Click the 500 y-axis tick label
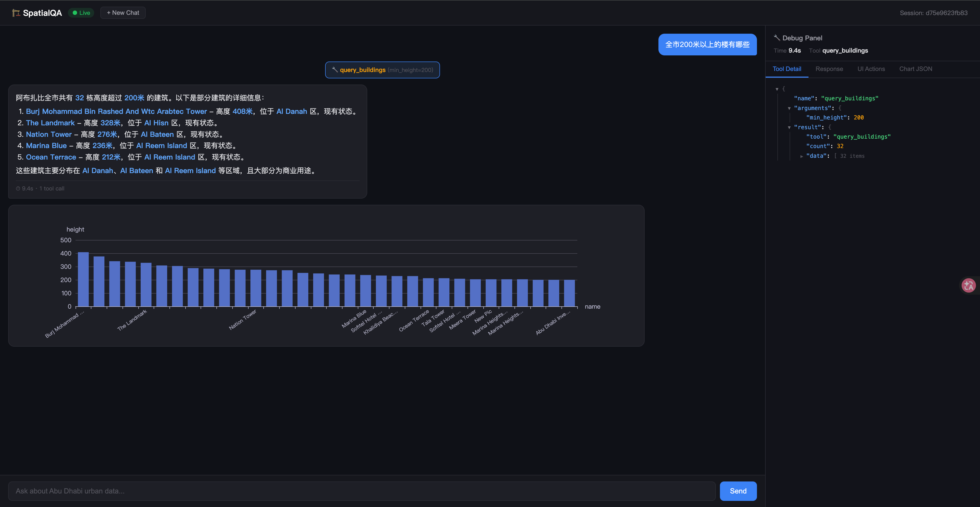Viewport: 980px width, 507px height. coord(66,240)
